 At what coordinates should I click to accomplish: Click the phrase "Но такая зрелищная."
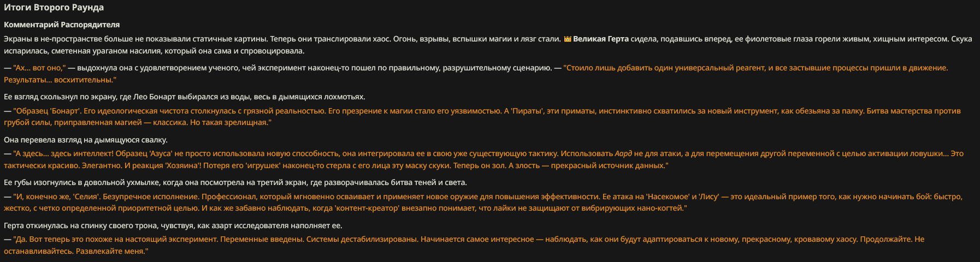coord(230,122)
